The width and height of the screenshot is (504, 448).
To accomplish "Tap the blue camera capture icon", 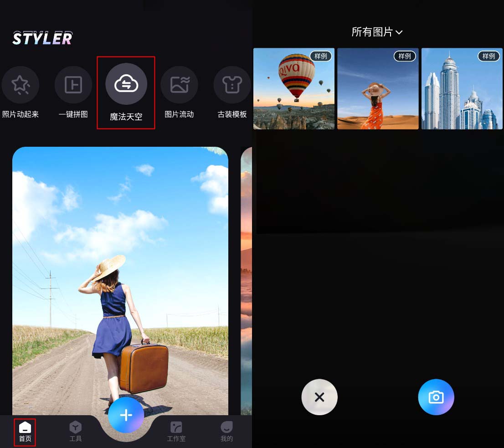I will [436, 397].
